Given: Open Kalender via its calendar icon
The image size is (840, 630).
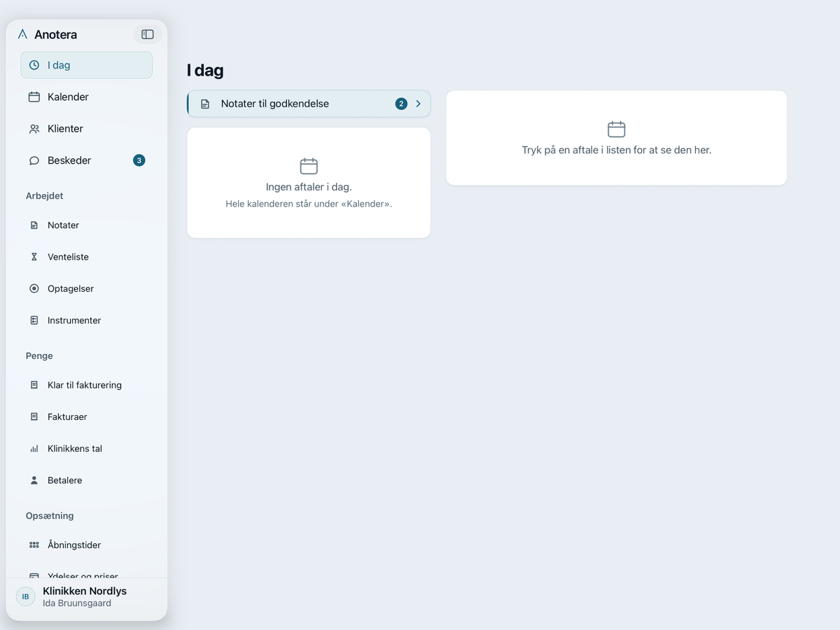Looking at the screenshot, I should tap(34, 97).
